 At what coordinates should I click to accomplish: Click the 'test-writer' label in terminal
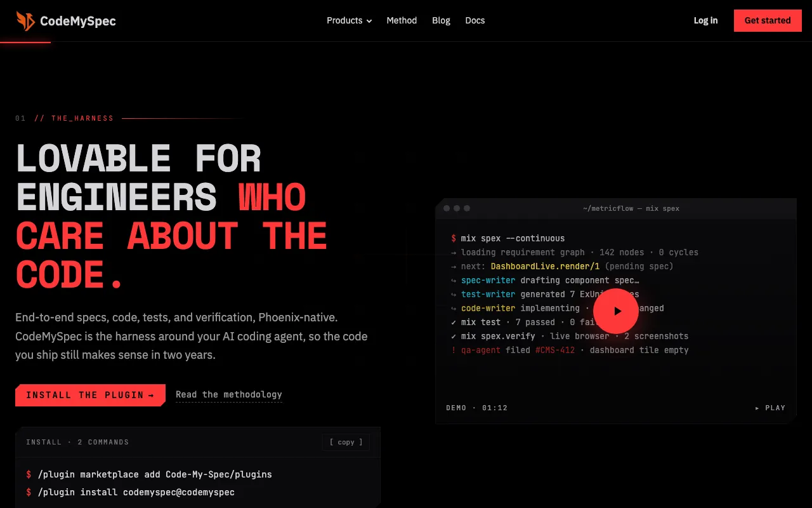pos(488,294)
